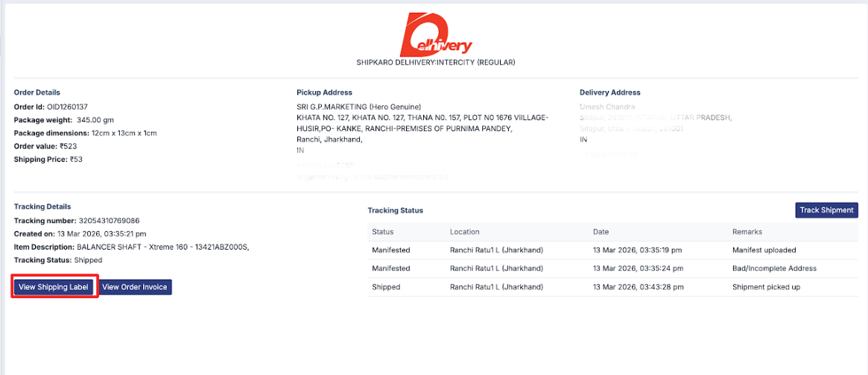Image resolution: width=868 pixels, height=375 pixels.
Task: Click the BALANCER SHAFT item description
Action: [162, 247]
